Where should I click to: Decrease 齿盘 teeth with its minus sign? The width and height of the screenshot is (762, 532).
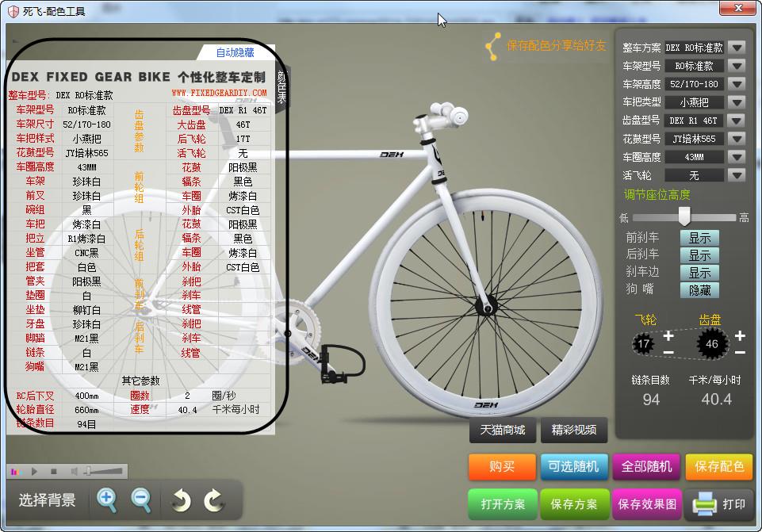(740, 352)
